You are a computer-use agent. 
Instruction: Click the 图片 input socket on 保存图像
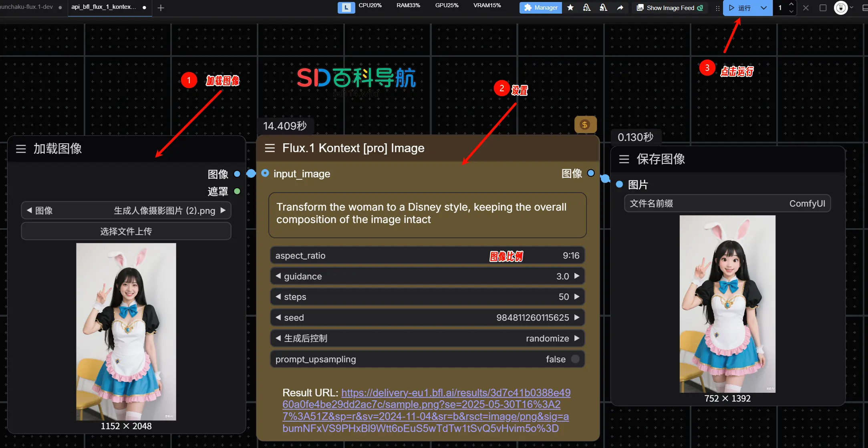tap(620, 185)
